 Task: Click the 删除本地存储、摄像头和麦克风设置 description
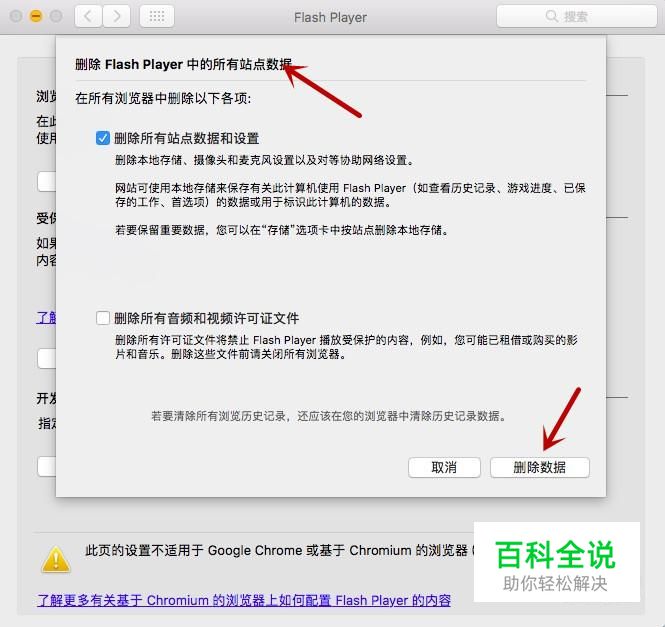click(265, 160)
